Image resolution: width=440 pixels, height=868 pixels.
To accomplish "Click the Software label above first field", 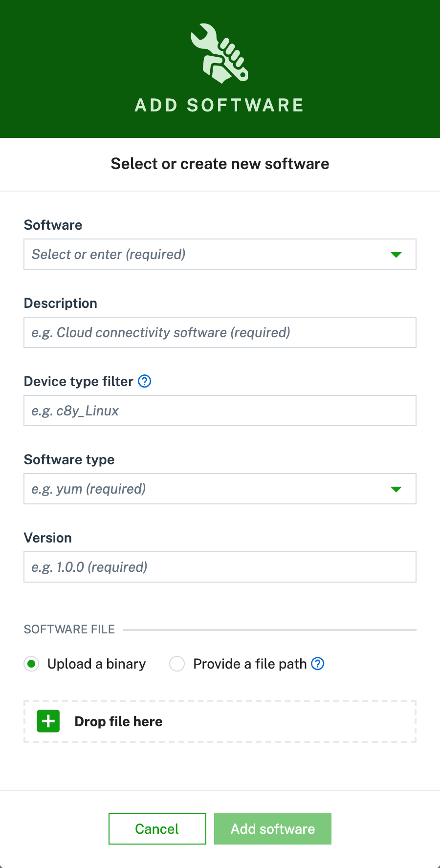I will [53, 225].
